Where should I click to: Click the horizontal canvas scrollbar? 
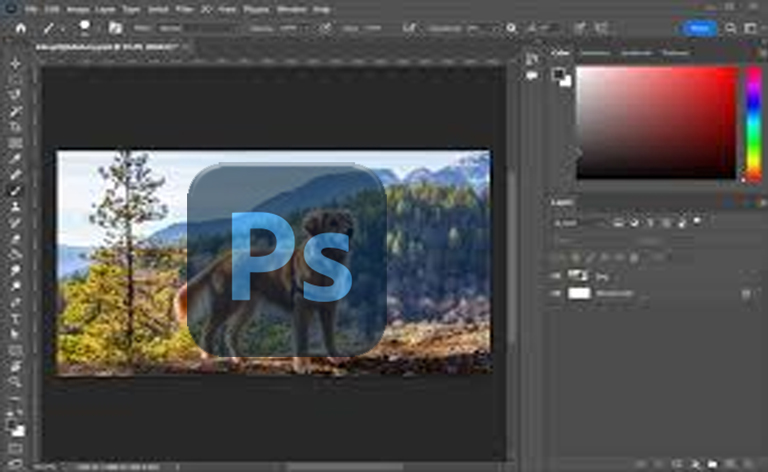click(345, 467)
